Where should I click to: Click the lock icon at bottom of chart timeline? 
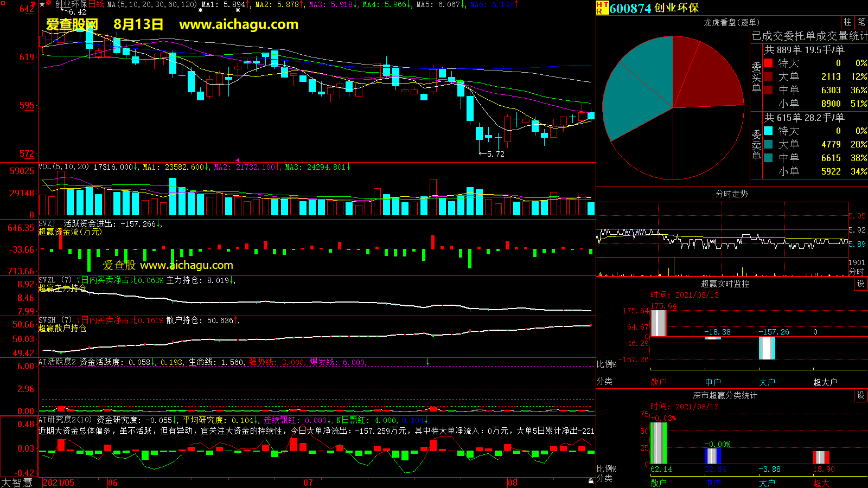(x=591, y=481)
